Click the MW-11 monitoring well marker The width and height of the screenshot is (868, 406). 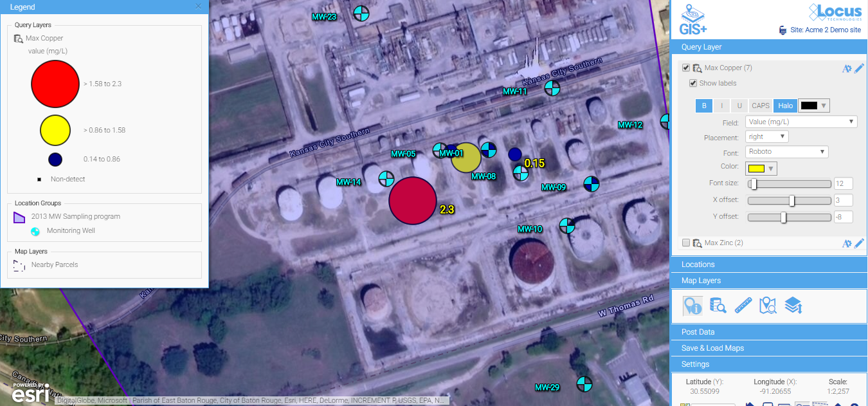point(552,88)
